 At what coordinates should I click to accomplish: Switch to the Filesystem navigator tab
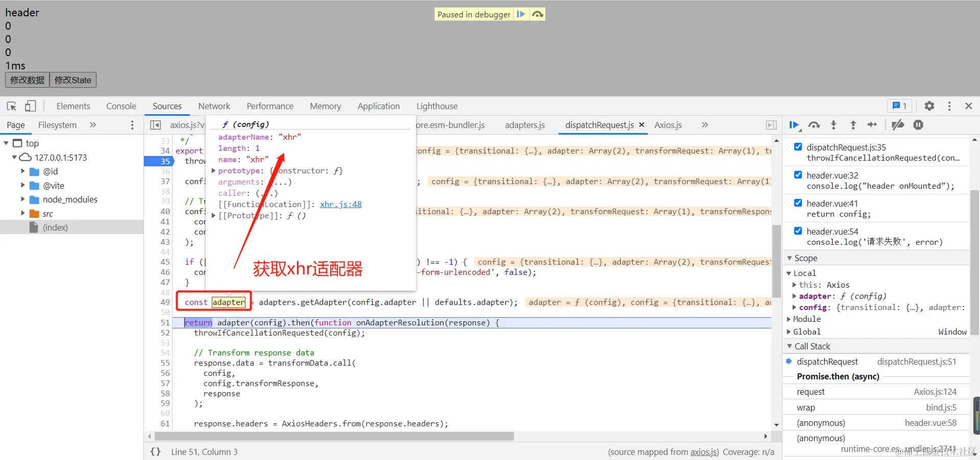click(57, 125)
